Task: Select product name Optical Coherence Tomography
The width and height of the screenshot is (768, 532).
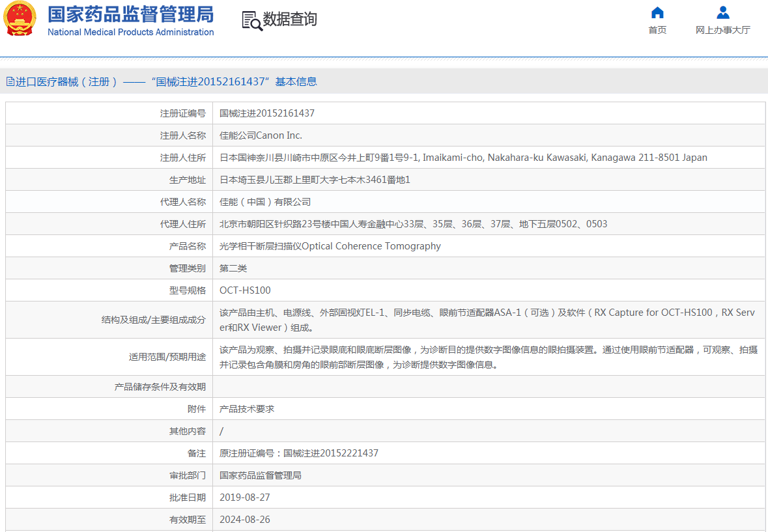Action: click(x=330, y=246)
